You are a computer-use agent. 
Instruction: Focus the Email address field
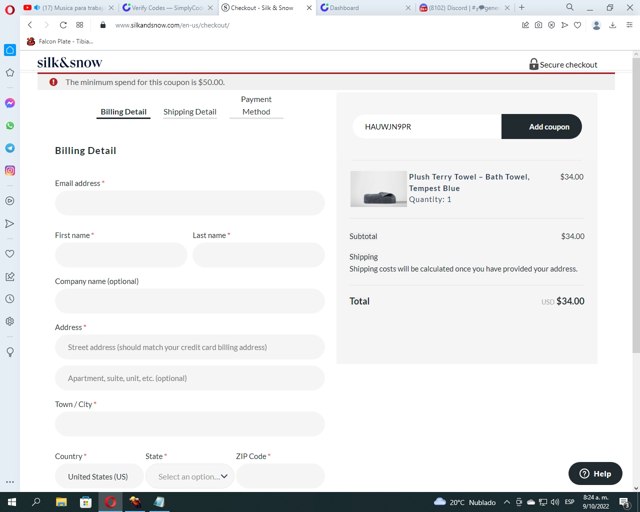(x=190, y=203)
